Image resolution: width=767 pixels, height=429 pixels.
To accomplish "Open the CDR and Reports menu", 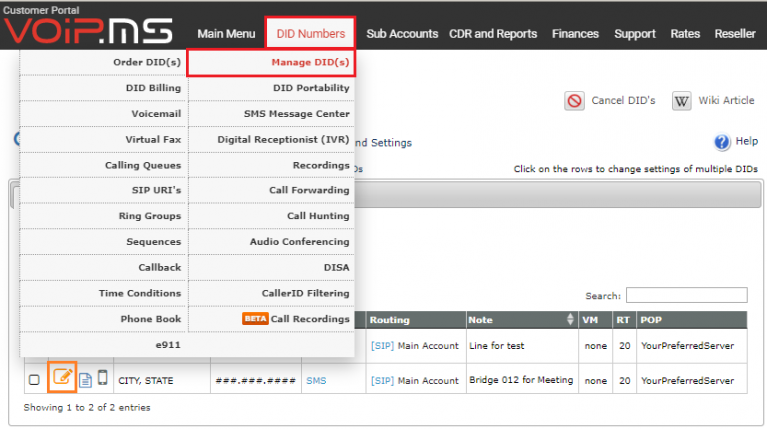I will point(493,34).
